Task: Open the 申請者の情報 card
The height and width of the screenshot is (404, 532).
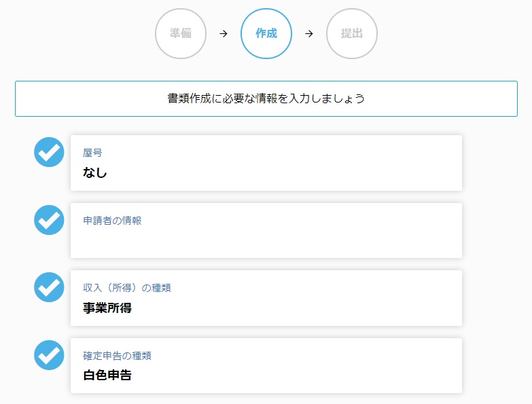Action: [266, 230]
